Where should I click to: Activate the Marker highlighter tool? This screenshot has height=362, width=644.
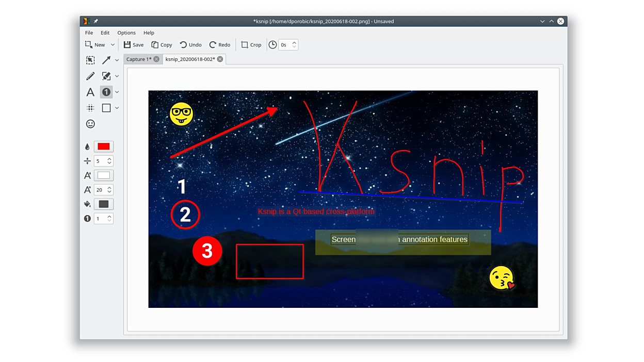(x=106, y=76)
